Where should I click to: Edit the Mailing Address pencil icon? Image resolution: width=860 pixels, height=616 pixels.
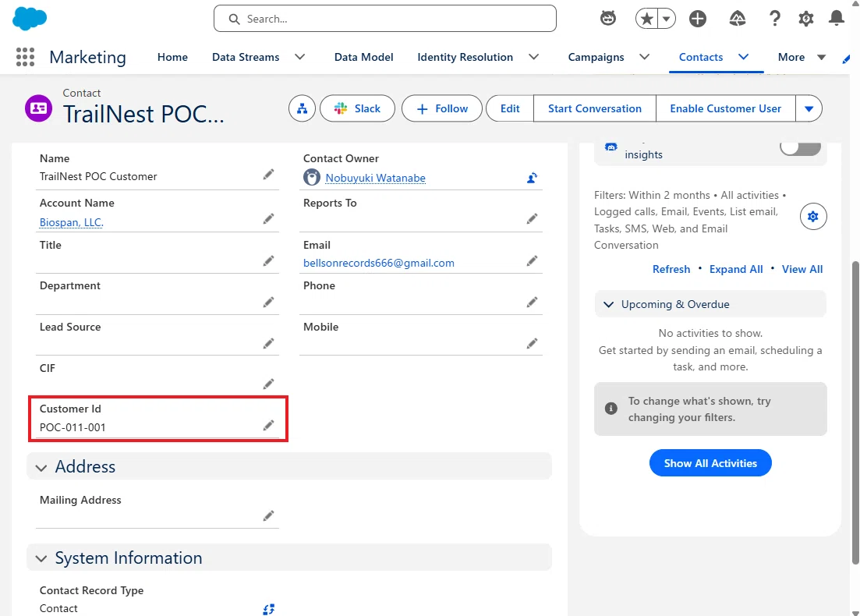click(268, 515)
